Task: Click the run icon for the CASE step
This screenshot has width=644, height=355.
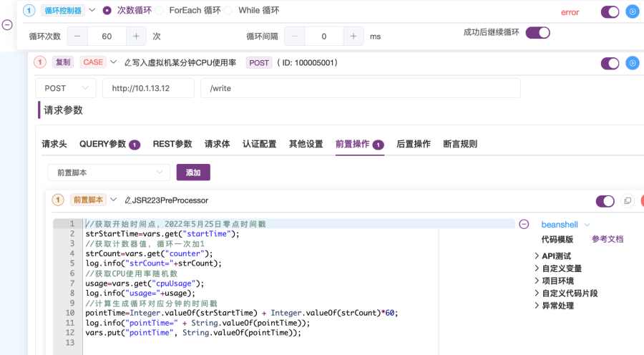Action: [x=633, y=63]
